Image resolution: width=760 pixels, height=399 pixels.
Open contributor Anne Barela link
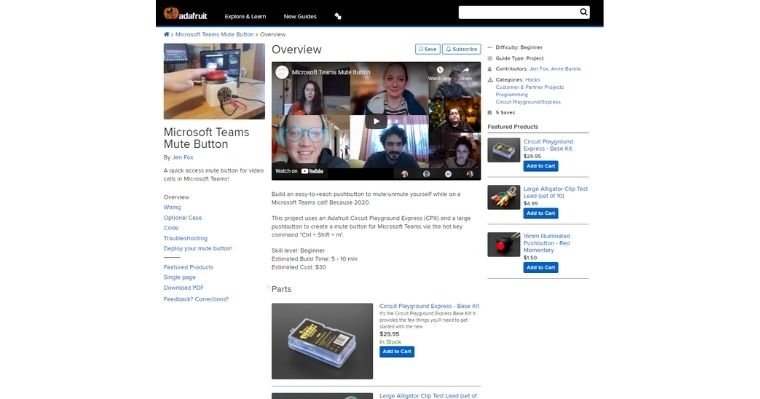565,69
